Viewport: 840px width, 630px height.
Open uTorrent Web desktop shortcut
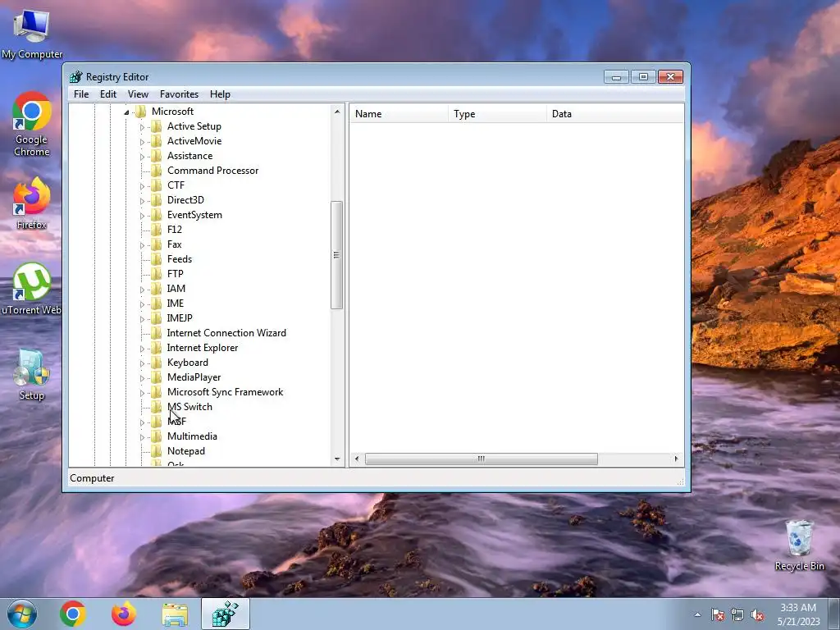(x=32, y=289)
